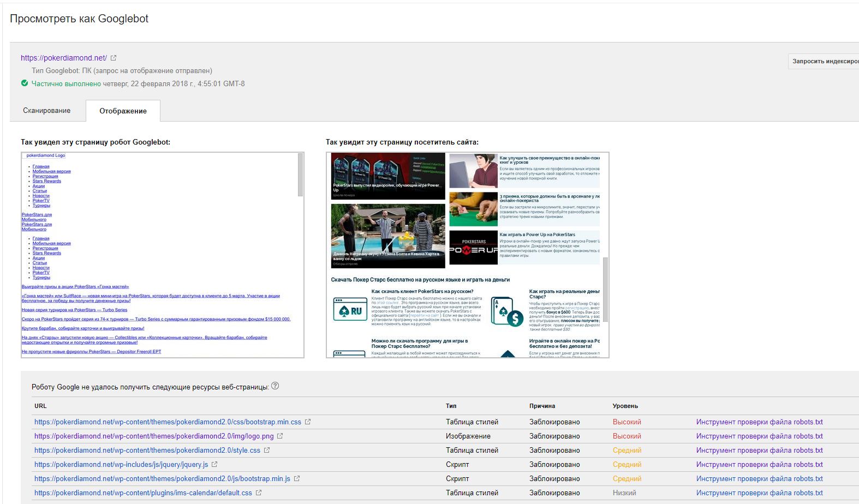Open the js/bootstrap.min.js resource link
The height and width of the screenshot is (504, 859).
[x=162, y=478]
